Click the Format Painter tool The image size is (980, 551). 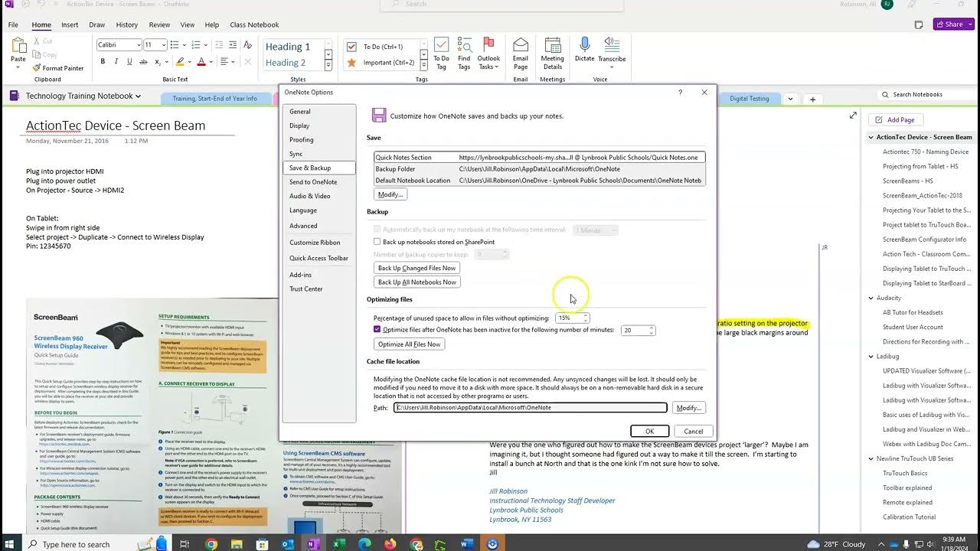pos(59,68)
